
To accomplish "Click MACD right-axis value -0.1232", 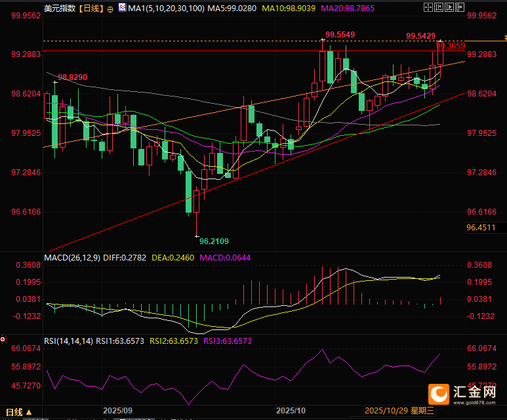I will tap(481, 316).
